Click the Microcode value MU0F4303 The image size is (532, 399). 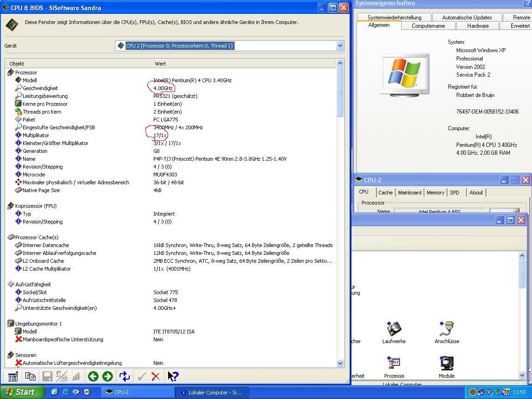165,175
